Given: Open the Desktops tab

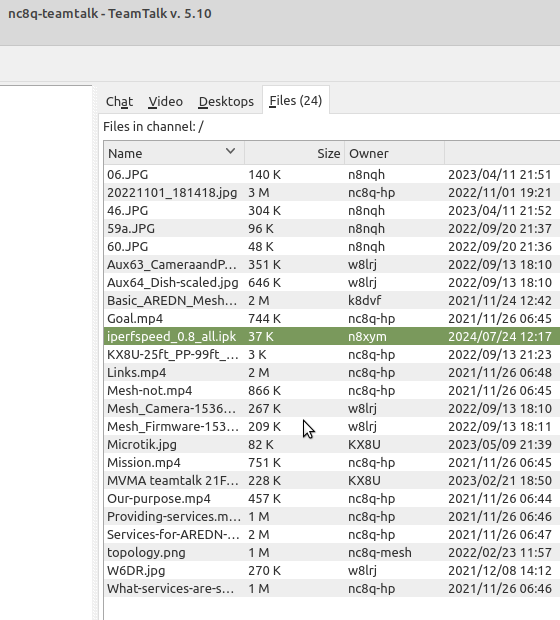Looking at the screenshot, I should pyautogui.click(x=226, y=102).
